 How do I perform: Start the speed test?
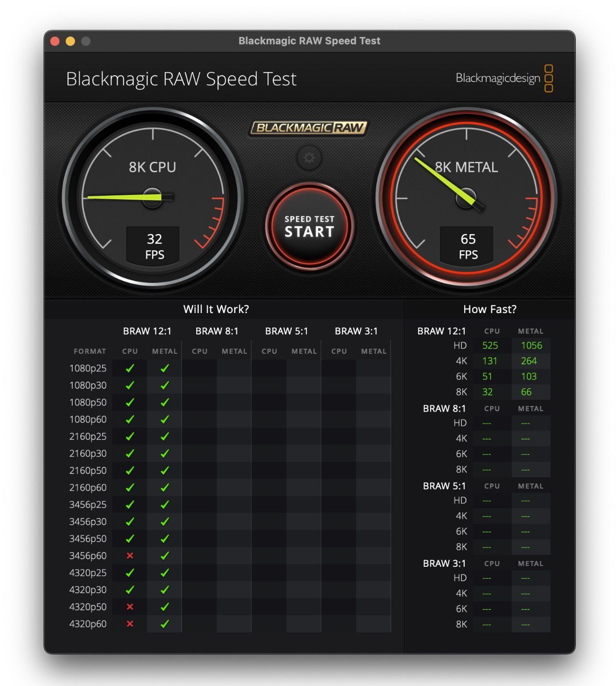click(x=309, y=226)
